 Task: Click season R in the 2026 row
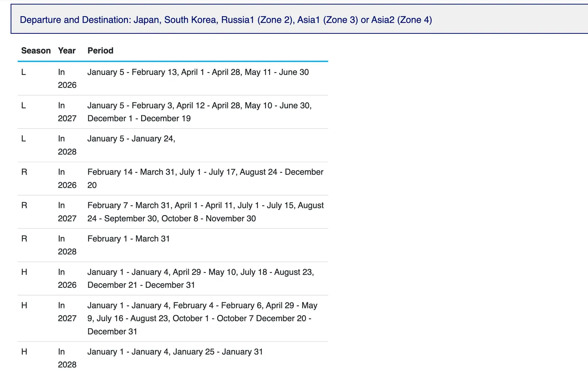[24, 172]
